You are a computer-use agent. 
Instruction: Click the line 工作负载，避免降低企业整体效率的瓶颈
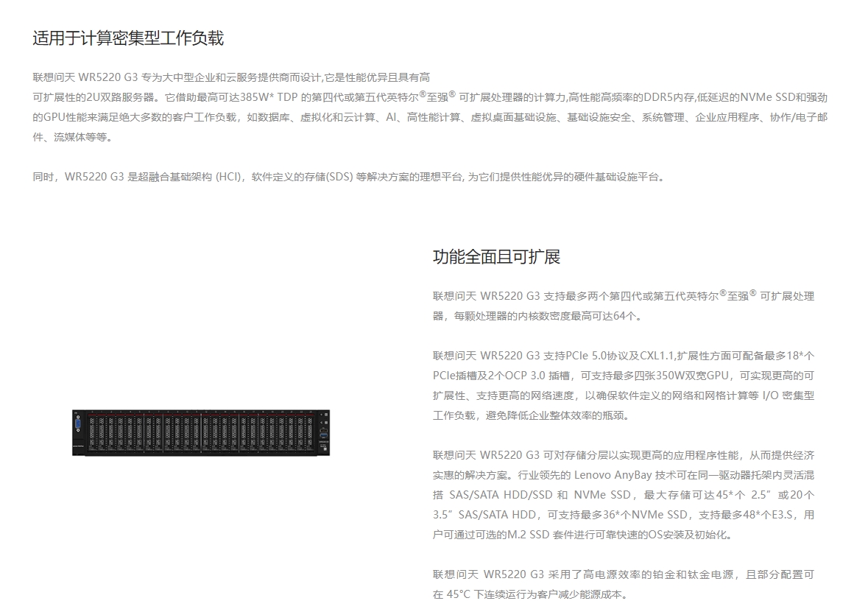532,415
